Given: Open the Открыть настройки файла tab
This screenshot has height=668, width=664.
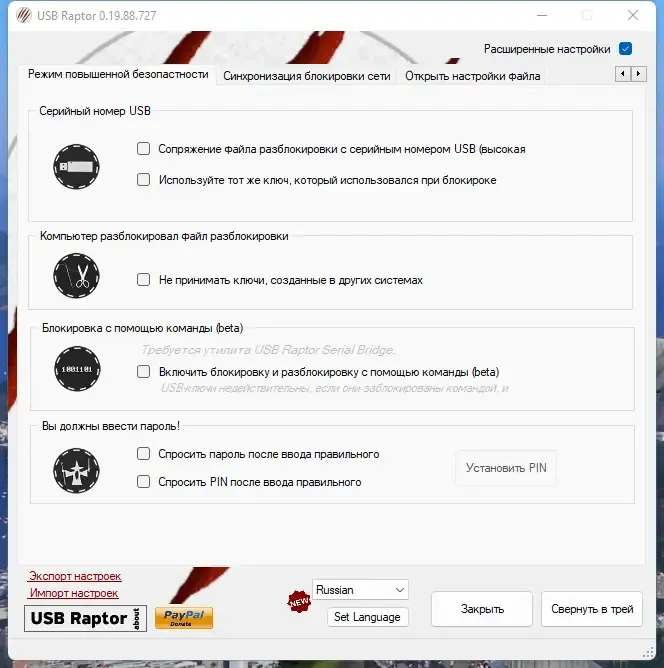Looking at the screenshot, I should click(x=472, y=76).
